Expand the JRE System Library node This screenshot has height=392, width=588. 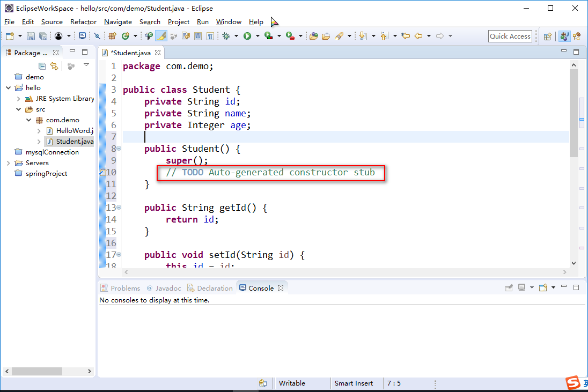click(18, 99)
